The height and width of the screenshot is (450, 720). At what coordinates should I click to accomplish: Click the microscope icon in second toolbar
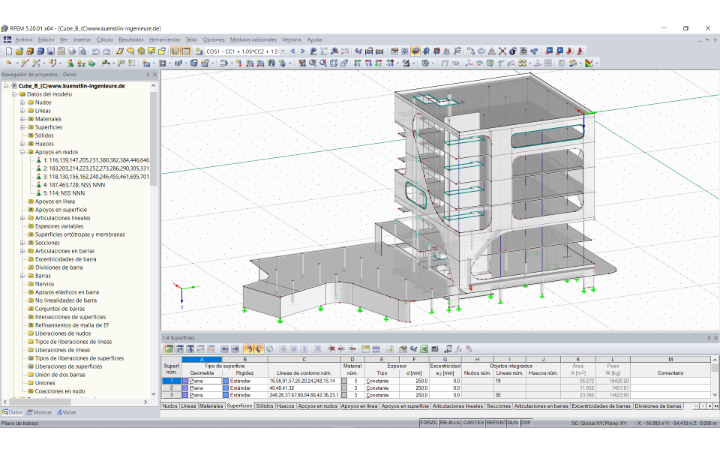[x=406, y=63]
